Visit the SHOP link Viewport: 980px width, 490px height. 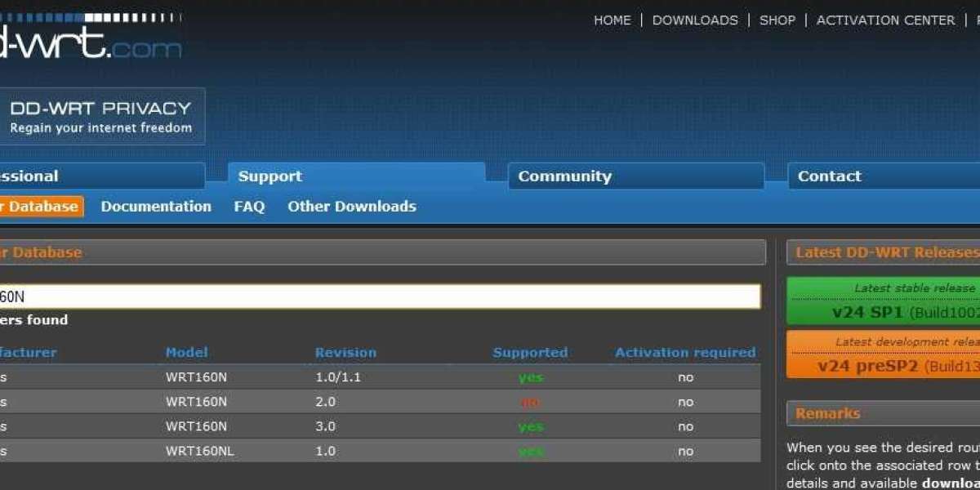coord(777,20)
